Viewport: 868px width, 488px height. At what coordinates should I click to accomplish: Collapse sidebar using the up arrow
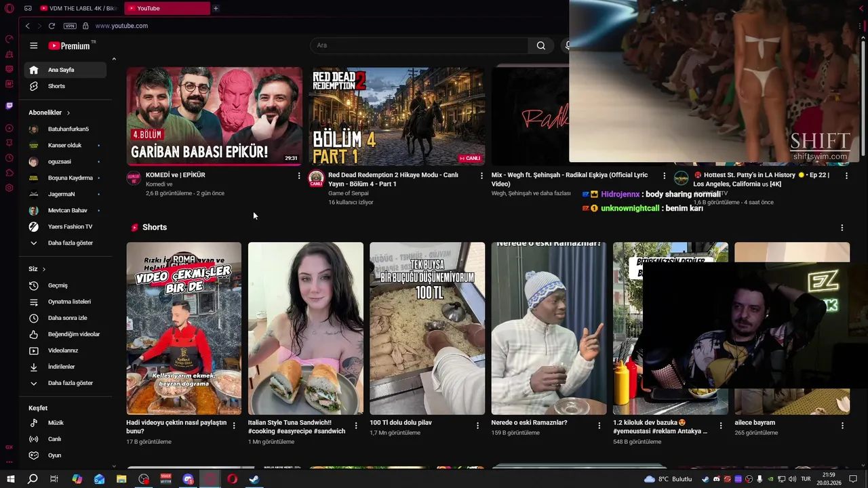114,60
